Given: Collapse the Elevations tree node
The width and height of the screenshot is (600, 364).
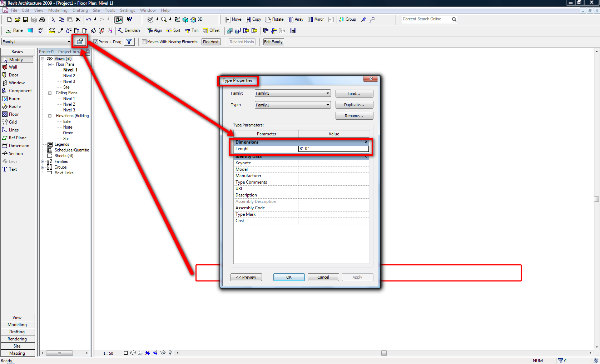Looking at the screenshot, I should tap(50, 116).
